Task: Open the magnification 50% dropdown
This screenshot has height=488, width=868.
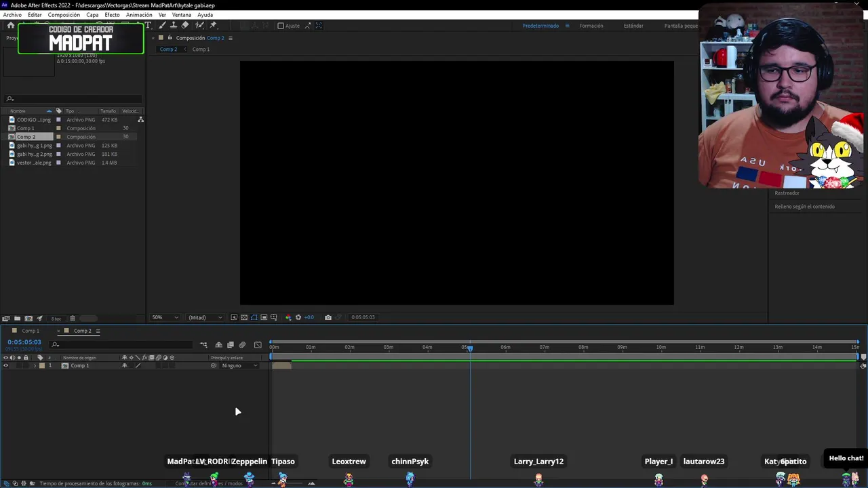Action: coord(165,317)
